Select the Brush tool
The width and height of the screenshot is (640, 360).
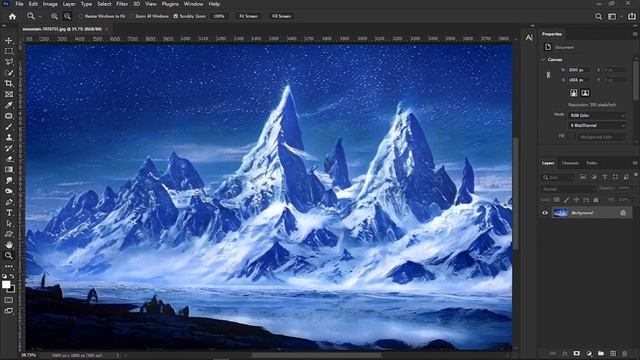pos(9,127)
